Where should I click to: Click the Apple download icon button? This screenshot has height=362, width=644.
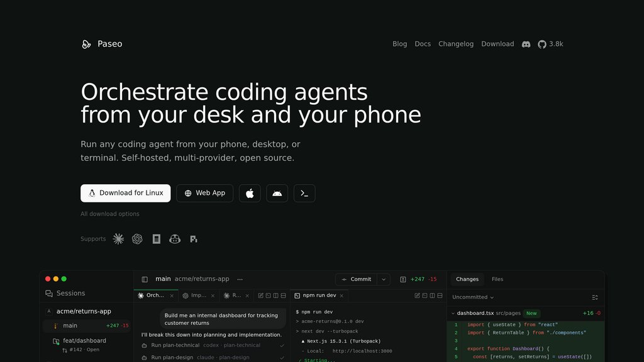[250, 194]
